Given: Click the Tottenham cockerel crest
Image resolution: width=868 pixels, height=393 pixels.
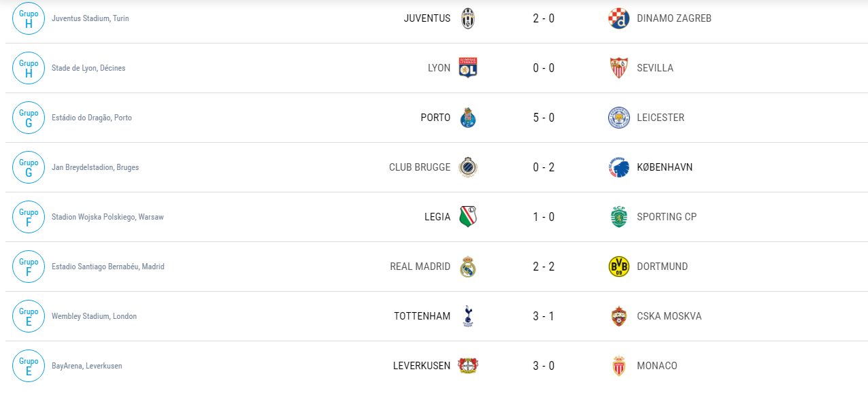Looking at the screenshot, I should pyautogui.click(x=467, y=316).
